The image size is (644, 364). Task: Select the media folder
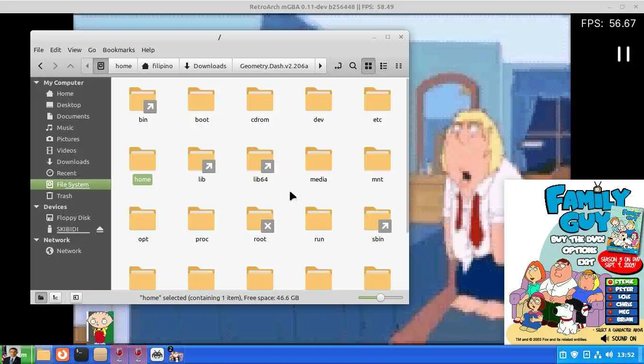[319, 165]
